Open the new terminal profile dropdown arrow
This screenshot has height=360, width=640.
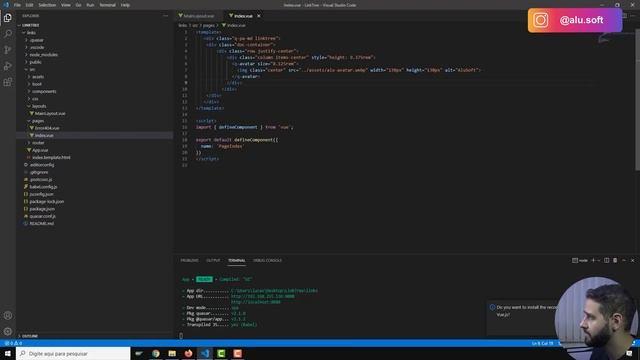click(599, 260)
